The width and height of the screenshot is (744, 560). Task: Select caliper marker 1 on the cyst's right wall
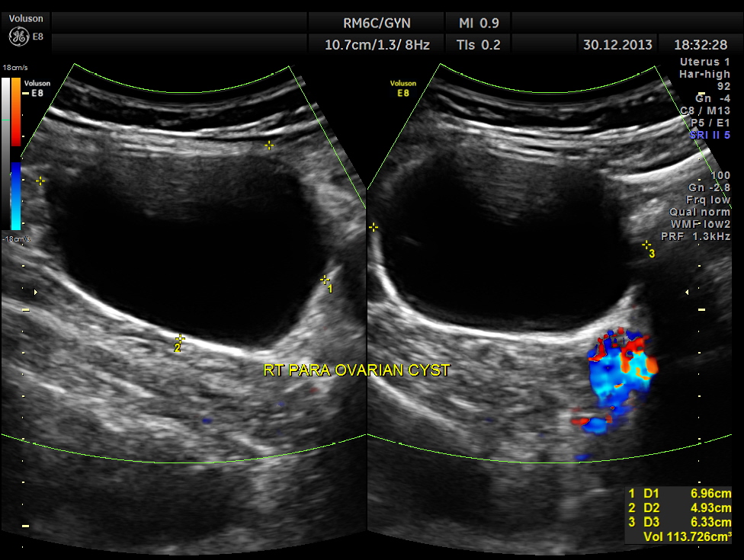[325, 280]
